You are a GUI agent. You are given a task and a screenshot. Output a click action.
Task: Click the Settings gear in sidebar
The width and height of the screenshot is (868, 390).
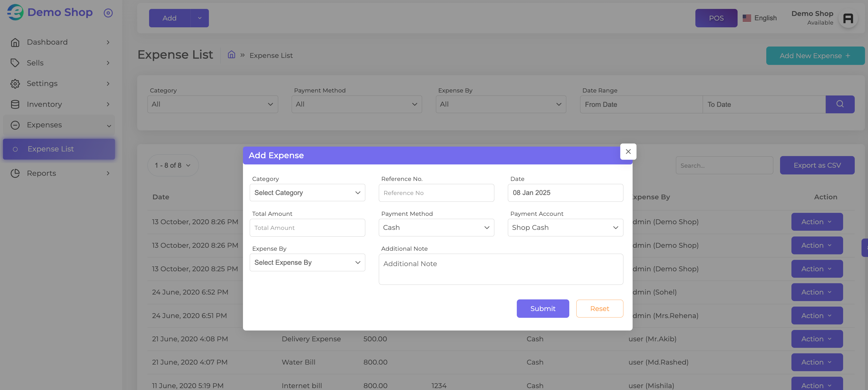pos(15,84)
